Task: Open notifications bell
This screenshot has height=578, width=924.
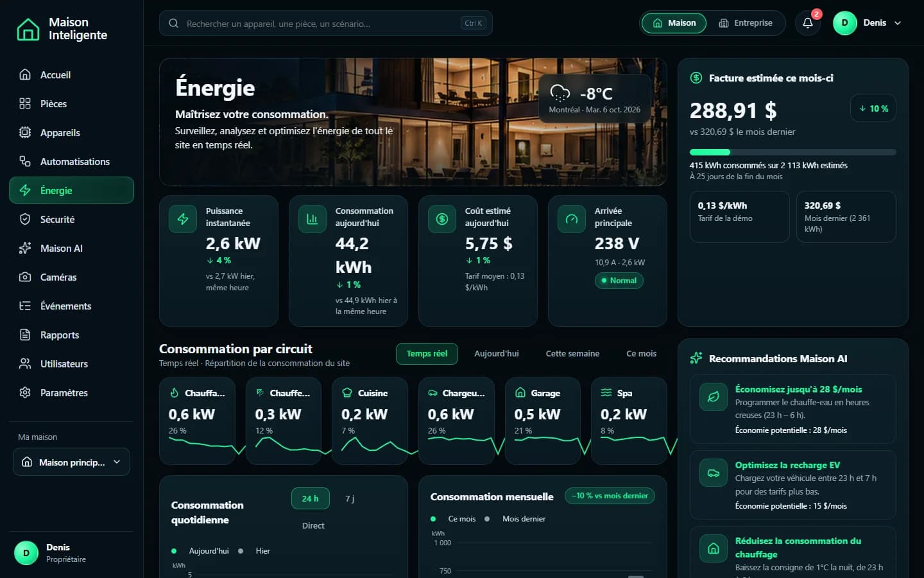Action: pyautogui.click(x=808, y=23)
